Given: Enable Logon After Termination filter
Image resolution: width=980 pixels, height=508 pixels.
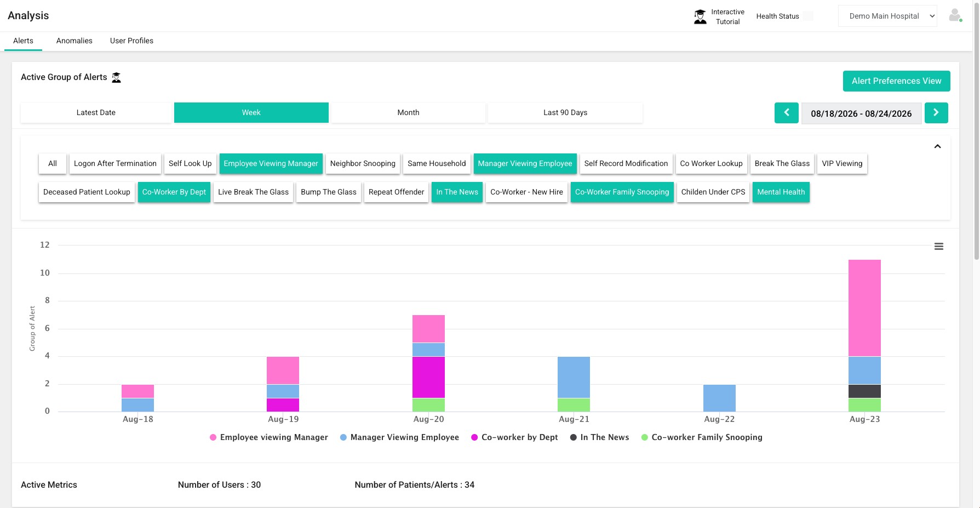Looking at the screenshot, I should (x=115, y=163).
